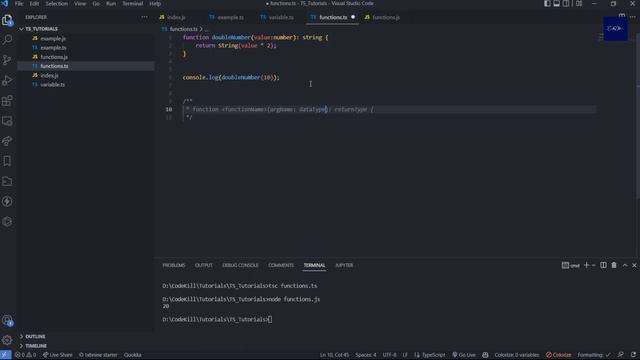Click the unsaved dot on functions.ts tab
This screenshot has height=360, width=640.
coord(353,17)
